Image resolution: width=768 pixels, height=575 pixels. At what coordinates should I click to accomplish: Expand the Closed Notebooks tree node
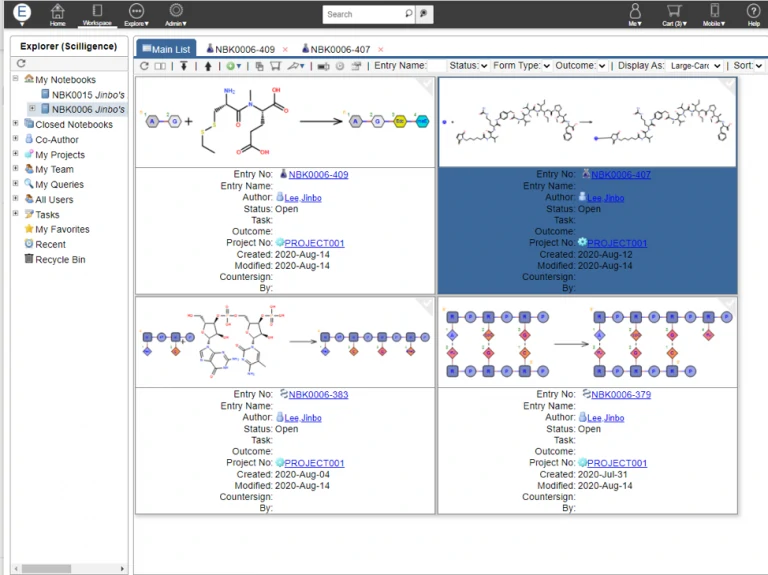click(x=16, y=125)
